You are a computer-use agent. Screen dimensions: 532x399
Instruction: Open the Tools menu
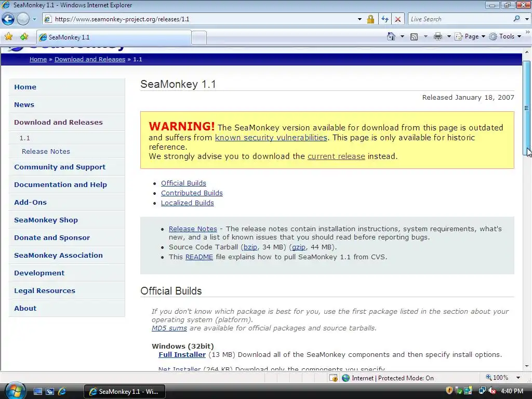click(505, 36)
